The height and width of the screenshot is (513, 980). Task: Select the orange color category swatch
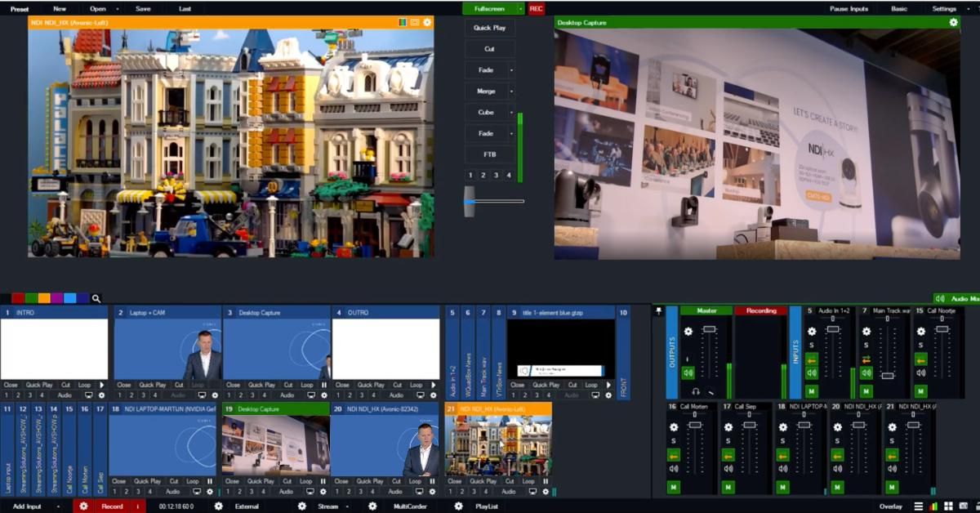pyautogui.click(x=43, y=299)
